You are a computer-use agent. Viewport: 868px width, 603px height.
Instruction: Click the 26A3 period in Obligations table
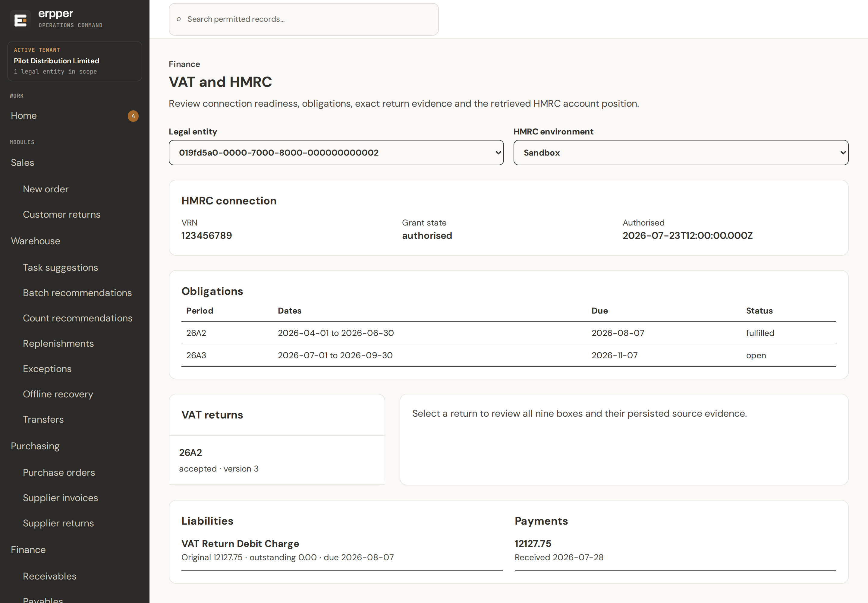click(196, 355)
